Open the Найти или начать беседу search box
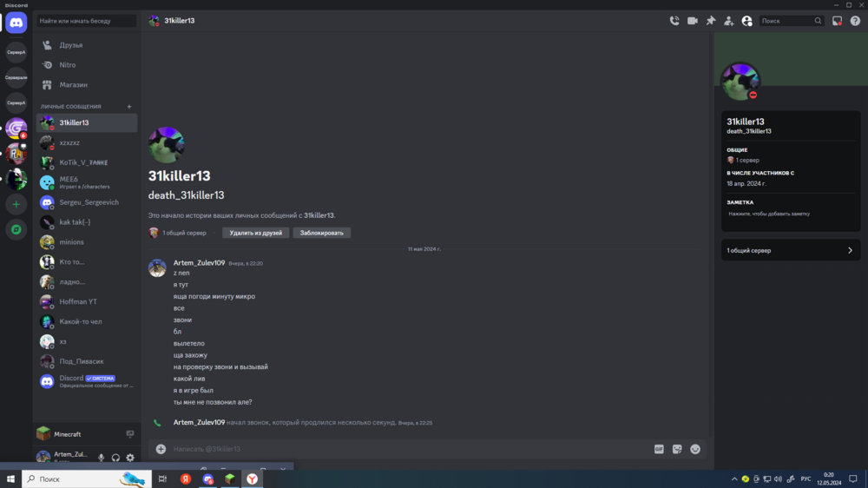 click(x=86, y=21)
